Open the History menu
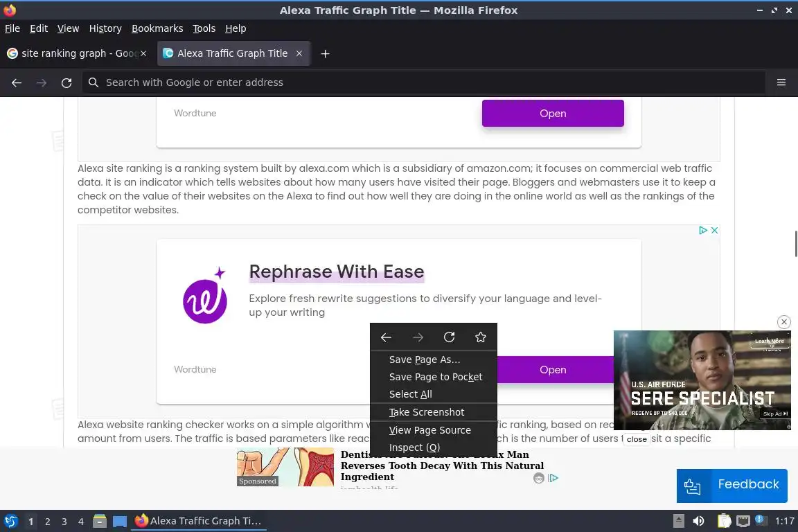Image resolution: width=798 pixels, height=532 pixels. 105,28
